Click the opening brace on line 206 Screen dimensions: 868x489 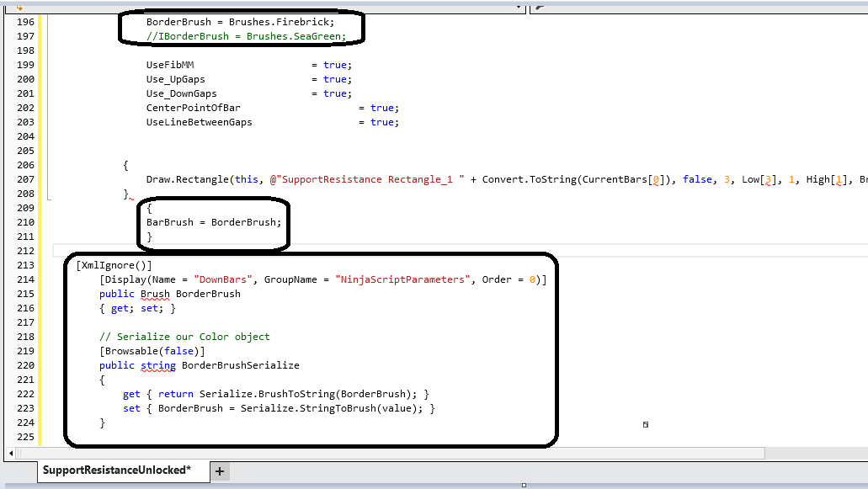(125, 165)
